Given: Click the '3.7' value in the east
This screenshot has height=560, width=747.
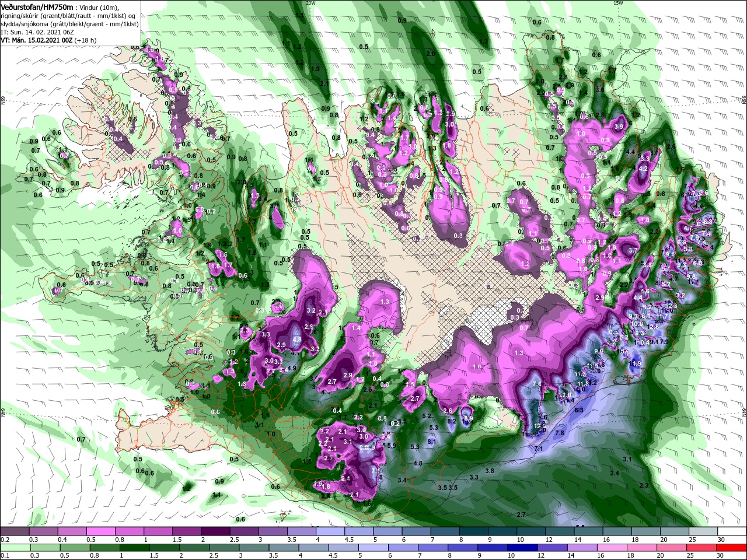Looking at the screenshot, I should pyautogui.click(x=633, y=250).
